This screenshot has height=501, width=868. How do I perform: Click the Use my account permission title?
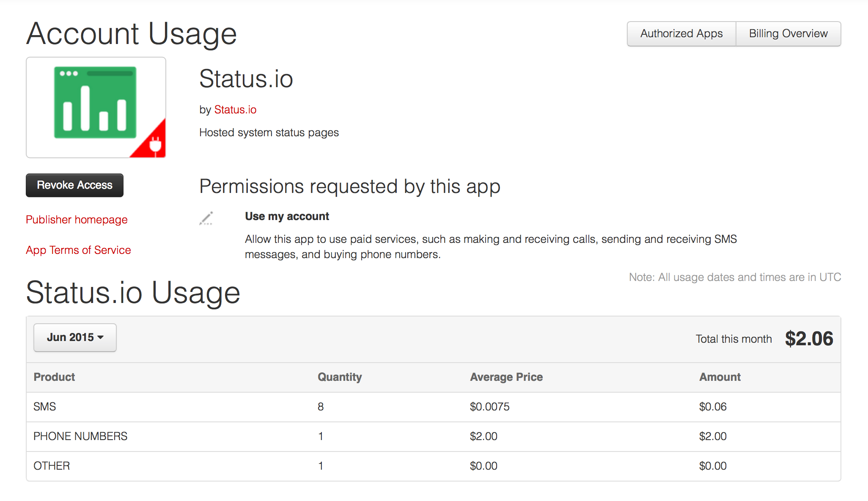tap(287, 216)
